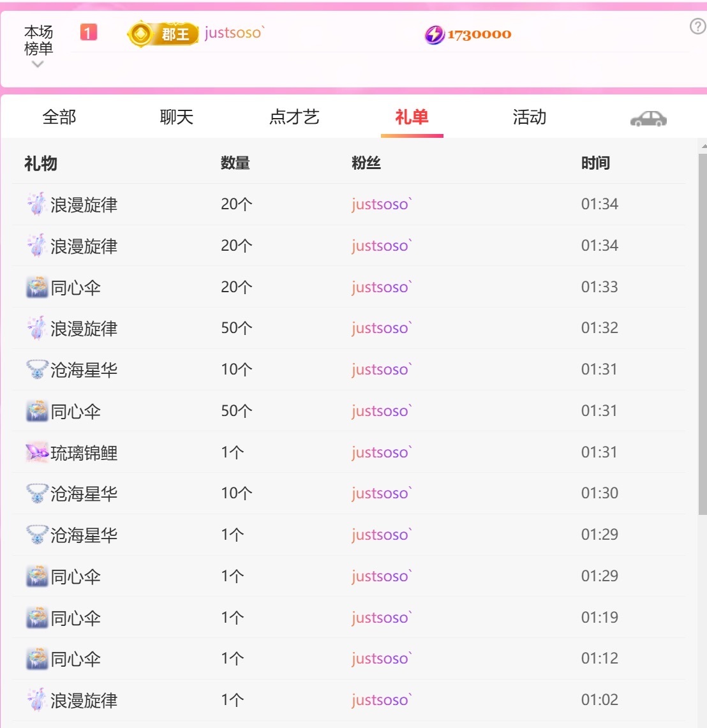The height and width of the screenshot is (728, 707).
Task: Click justsoso` fan name at 01:33
Action: click(382, 287)
